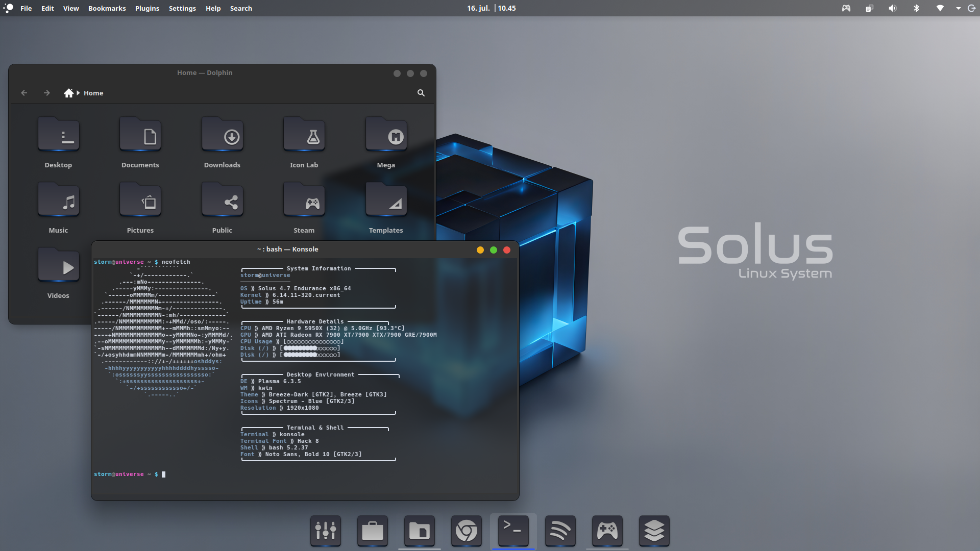
Task: Click the 'AMD Ryzen 9 5950X' CPU line
Action: (x=322, y=329)
